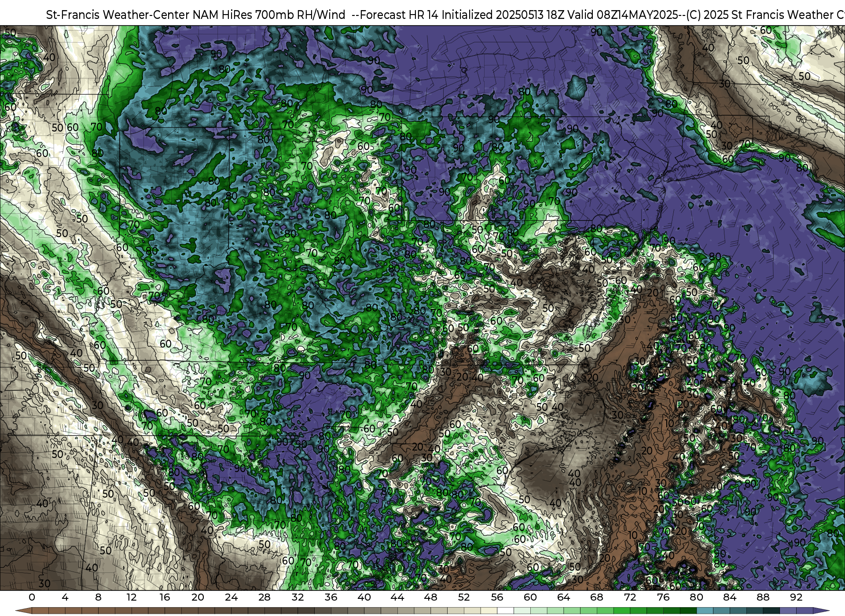Click the colorbar tick label '0'

(x=32, y=598)
